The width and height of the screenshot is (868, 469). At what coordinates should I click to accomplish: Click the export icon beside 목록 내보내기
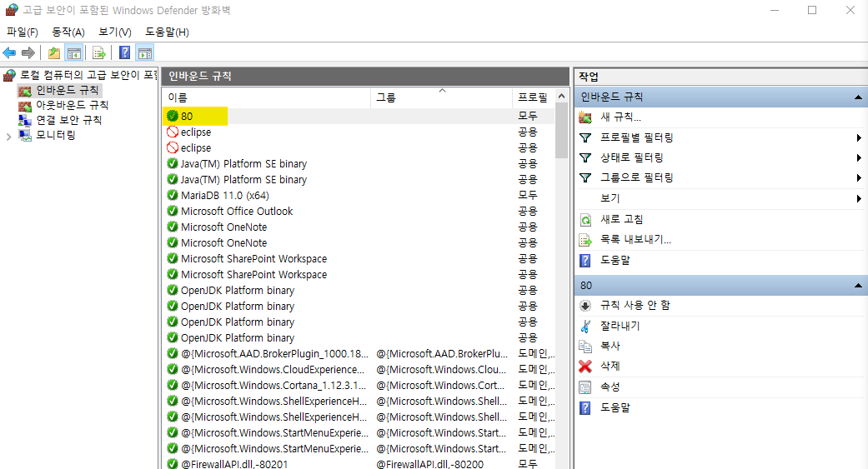[x=585, y=240]
